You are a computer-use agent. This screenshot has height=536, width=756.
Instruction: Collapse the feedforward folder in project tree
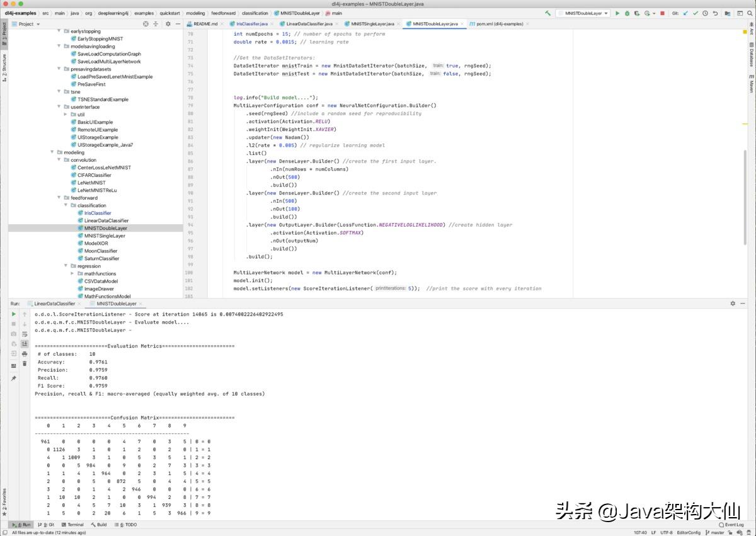click(x=60, y=198)
